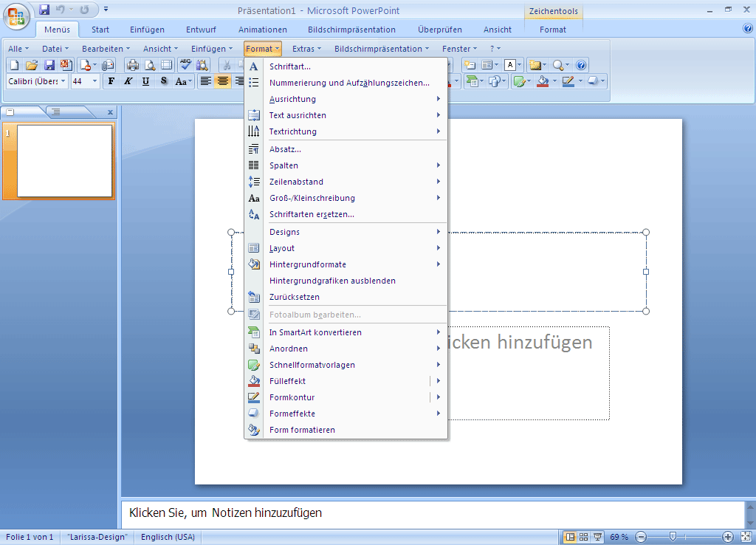The image size is (756, 545).
Task: Click the fit slide to window icon
Action: coord(746,537)
